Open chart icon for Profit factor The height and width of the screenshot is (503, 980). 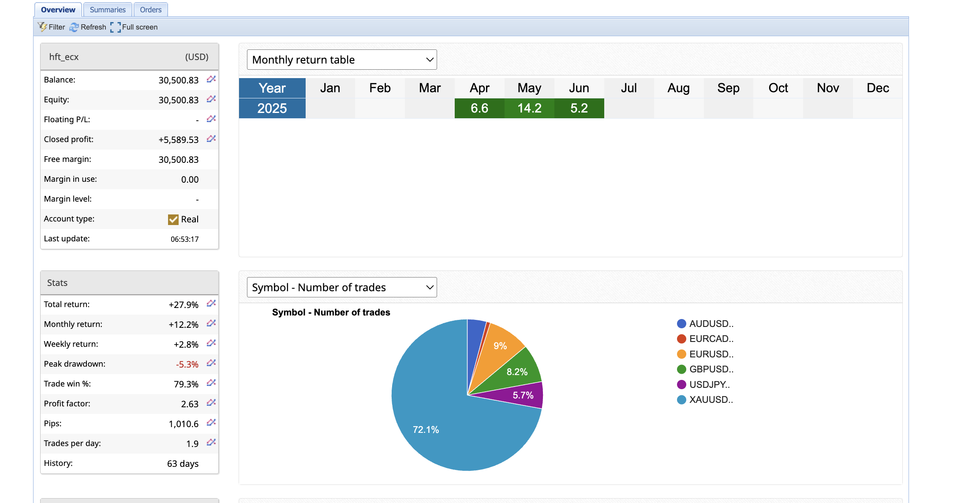pyautogui.click(x=211, y=403)
